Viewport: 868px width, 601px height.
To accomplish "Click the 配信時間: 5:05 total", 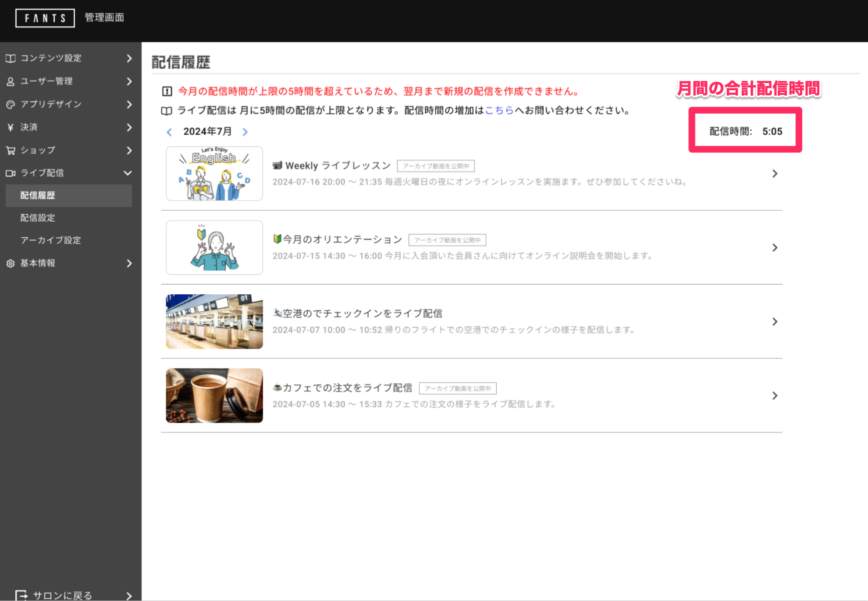I will (746, 132).
